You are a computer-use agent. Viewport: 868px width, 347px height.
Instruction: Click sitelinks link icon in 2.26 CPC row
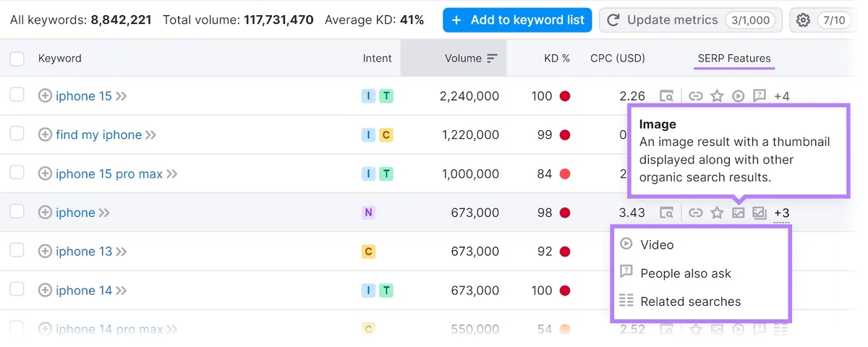click(696, 95)
